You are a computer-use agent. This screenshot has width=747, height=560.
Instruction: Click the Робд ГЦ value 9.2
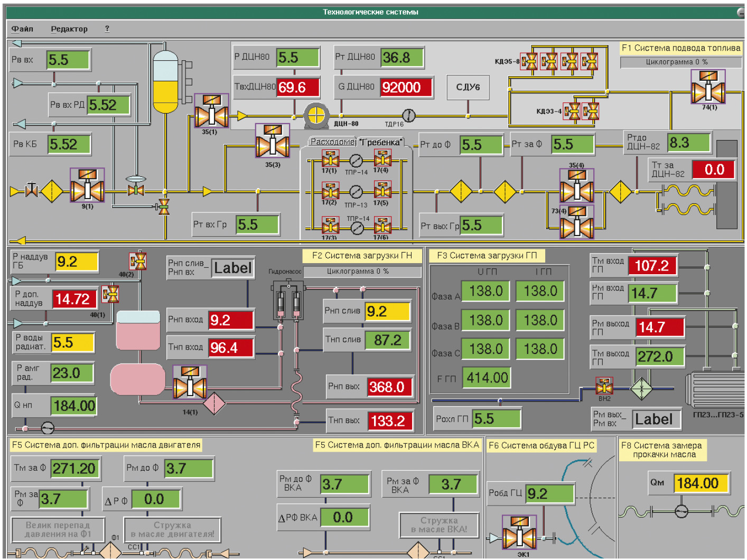click(x=549, y=493)
